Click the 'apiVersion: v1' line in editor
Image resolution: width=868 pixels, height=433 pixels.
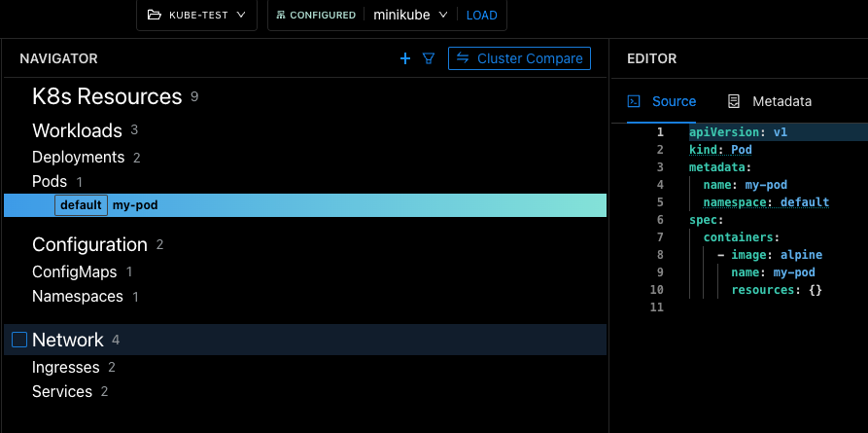click(x=738, y=132)
